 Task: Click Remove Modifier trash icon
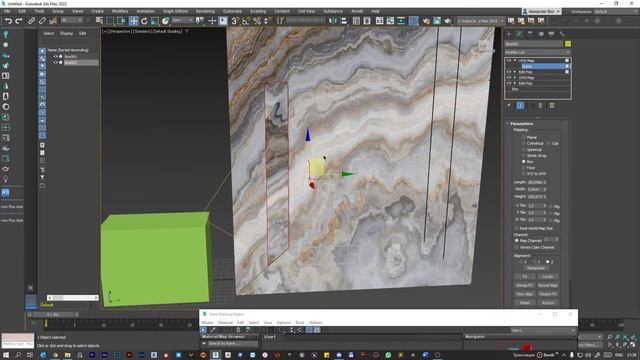point(540,106)
